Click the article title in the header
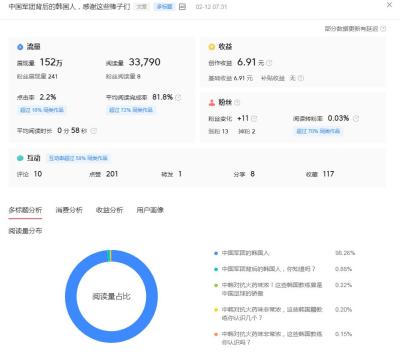400x361 pixels. point(69,7)
